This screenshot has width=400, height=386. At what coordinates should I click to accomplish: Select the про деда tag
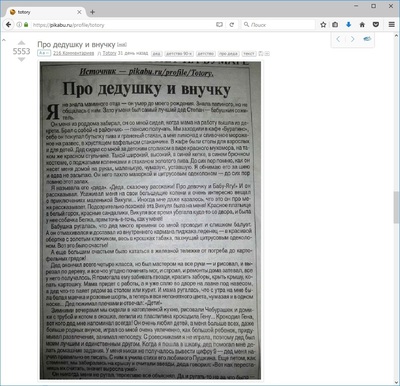228,53
